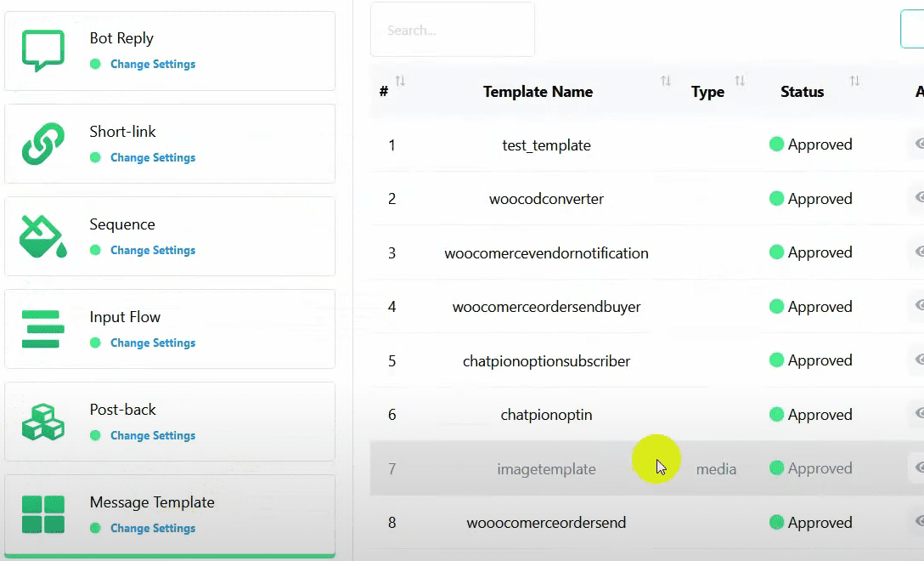The height and width of the screenshot is (561, 924).
Task: Sort by Type column arrows
Action: point(740,82)
